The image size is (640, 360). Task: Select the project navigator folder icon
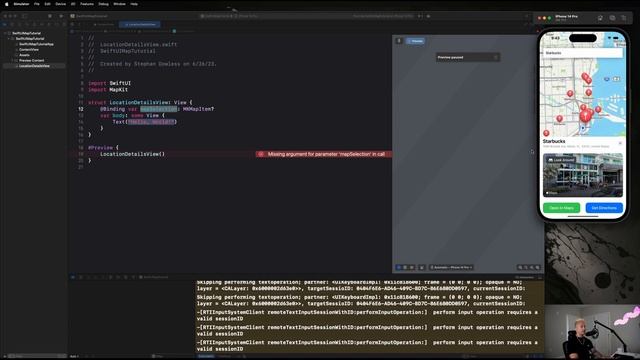(5, 24)
